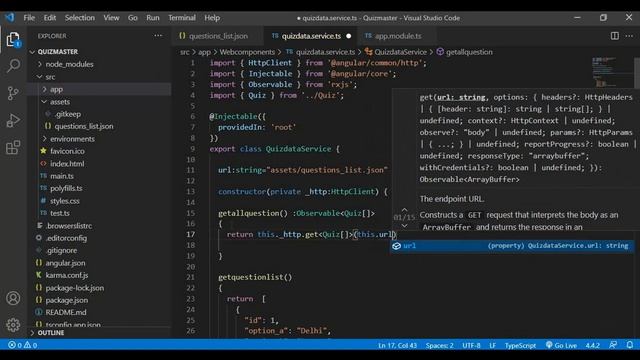Open the Explorer view in activity bar
The height and width of the screenshot is (360, 640).
tap(13, 40)
